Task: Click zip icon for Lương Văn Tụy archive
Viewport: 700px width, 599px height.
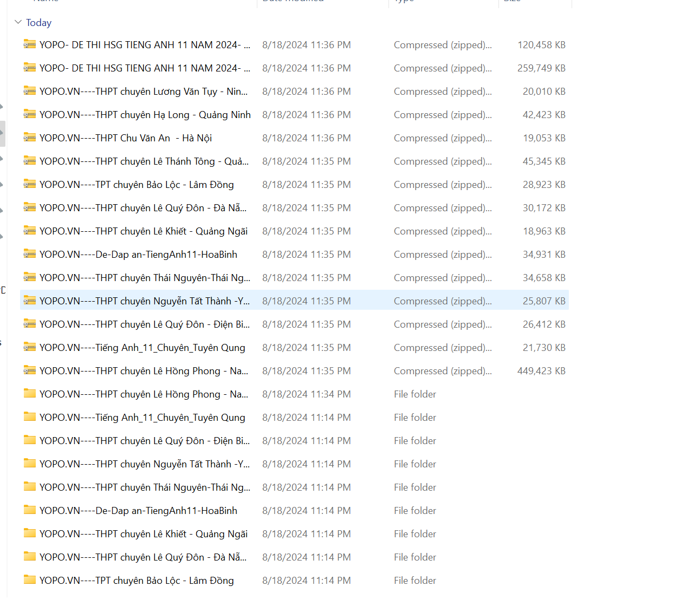Action: 30,91
